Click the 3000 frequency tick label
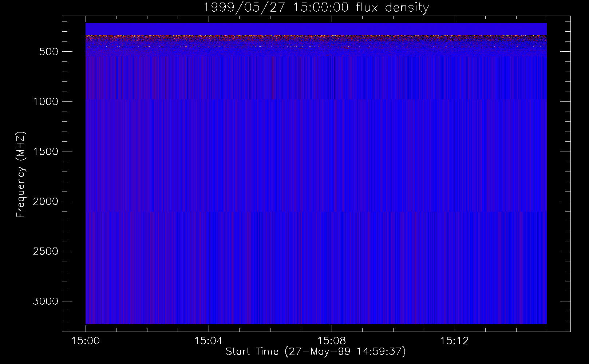The image size is (589, 364). [46, 301]
